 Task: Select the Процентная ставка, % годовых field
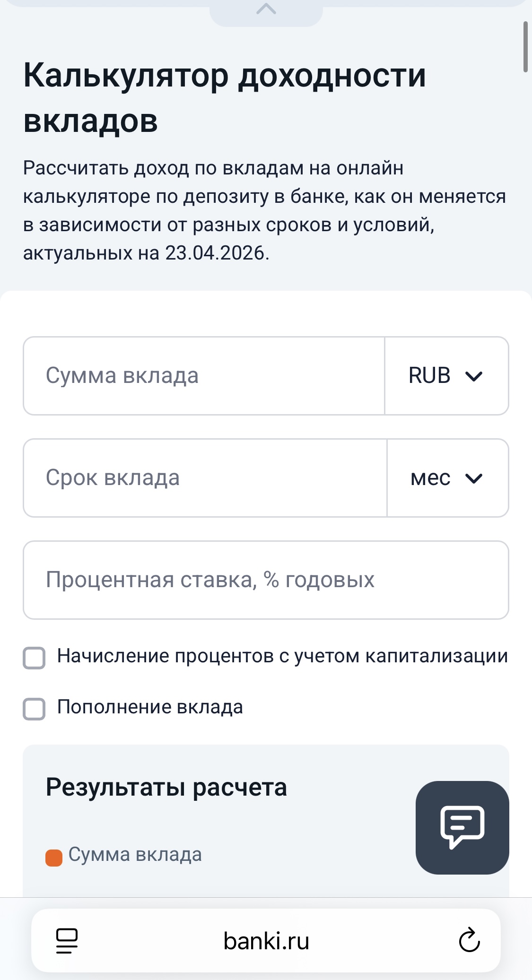(x=266, y=580)
